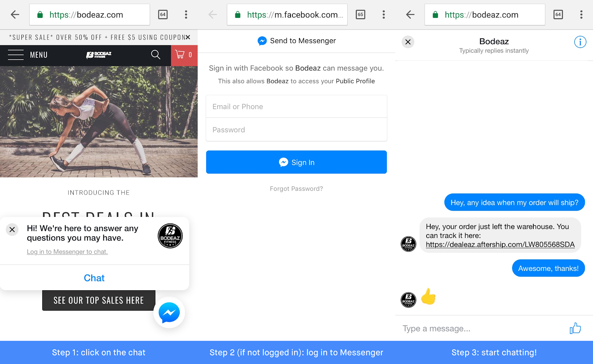Click the Chat button in popup
The height and width of the screenshot is (364, 593).
(94, 278)
